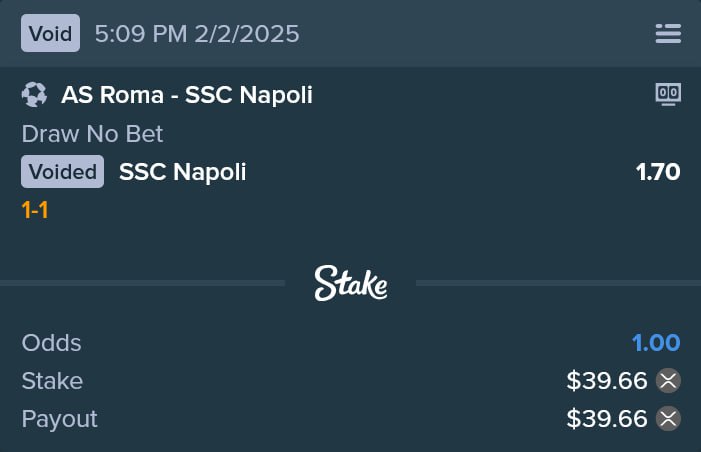Click the Payout row label
Viewport: 701px width, 452px height.
coord(59,419)
